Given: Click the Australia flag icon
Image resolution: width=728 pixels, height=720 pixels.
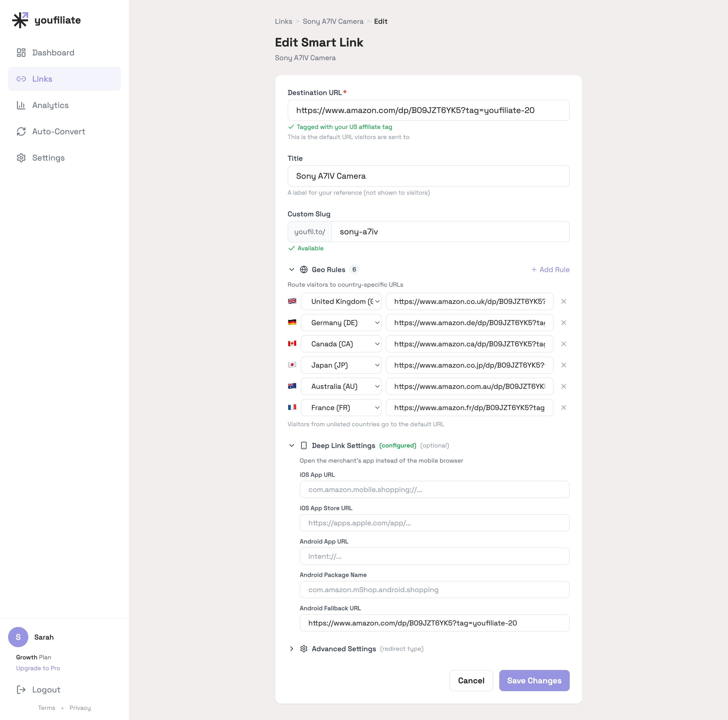Looking at the screenshot, I should [292, 386].
